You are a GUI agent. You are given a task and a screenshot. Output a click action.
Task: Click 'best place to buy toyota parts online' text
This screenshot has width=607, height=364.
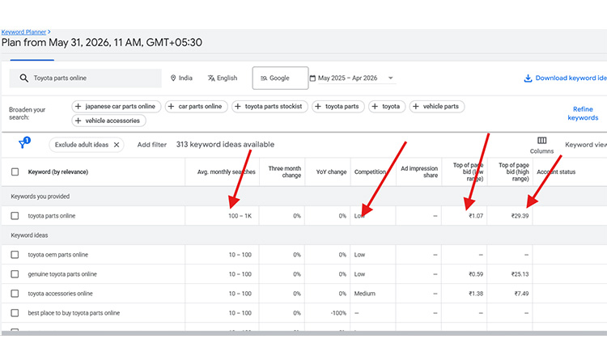pyautogui.click(x=74, y=312)
